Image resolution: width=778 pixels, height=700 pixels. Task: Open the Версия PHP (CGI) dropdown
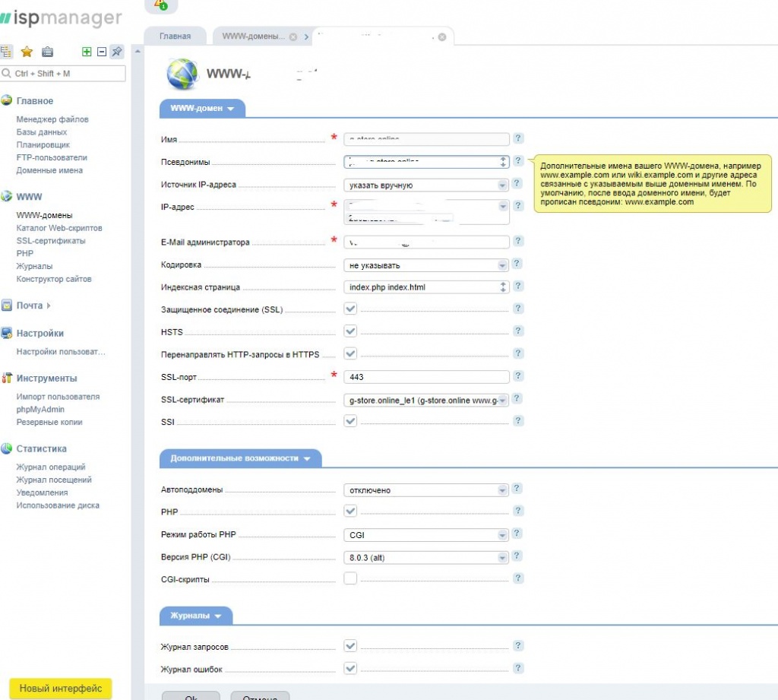[x=425, y=558]
